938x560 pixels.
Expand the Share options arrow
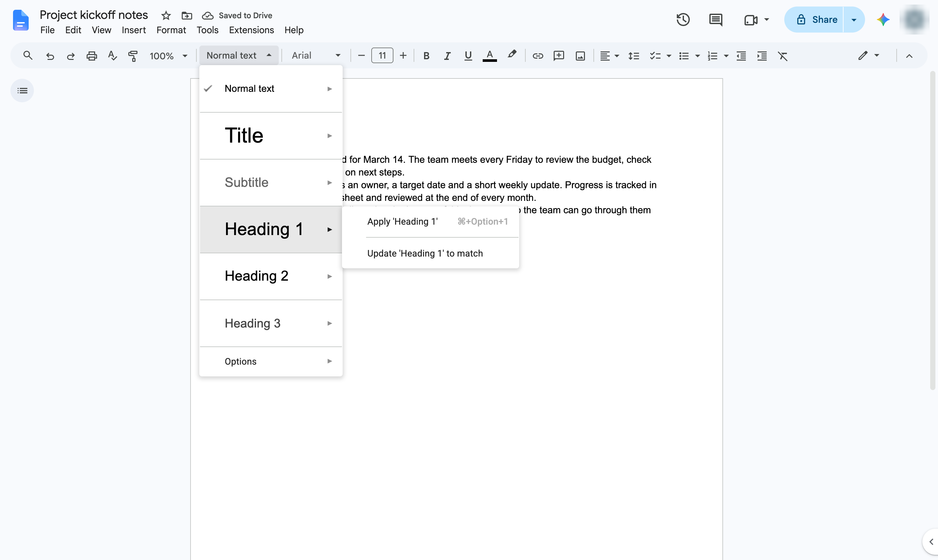(854, 20)
